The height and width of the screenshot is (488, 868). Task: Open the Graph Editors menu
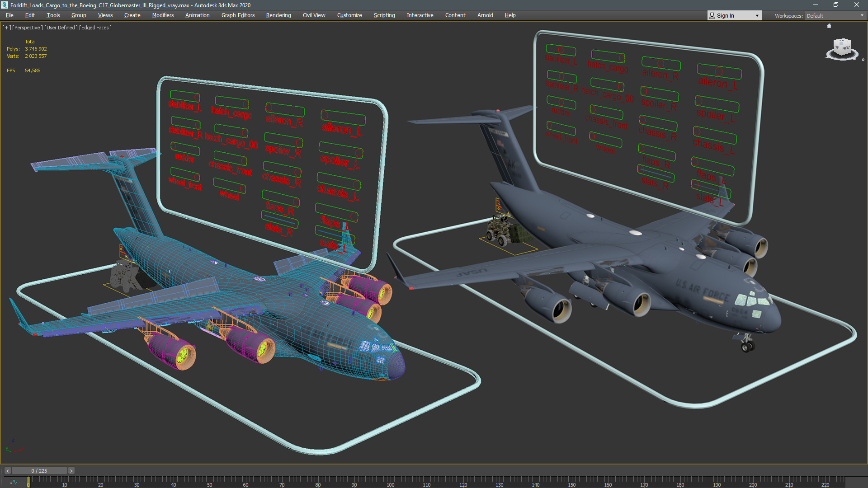(x=238, y=15)
